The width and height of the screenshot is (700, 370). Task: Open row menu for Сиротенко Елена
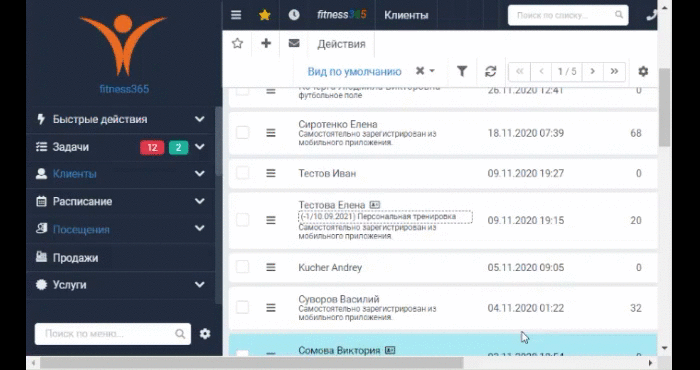point(271,133)
